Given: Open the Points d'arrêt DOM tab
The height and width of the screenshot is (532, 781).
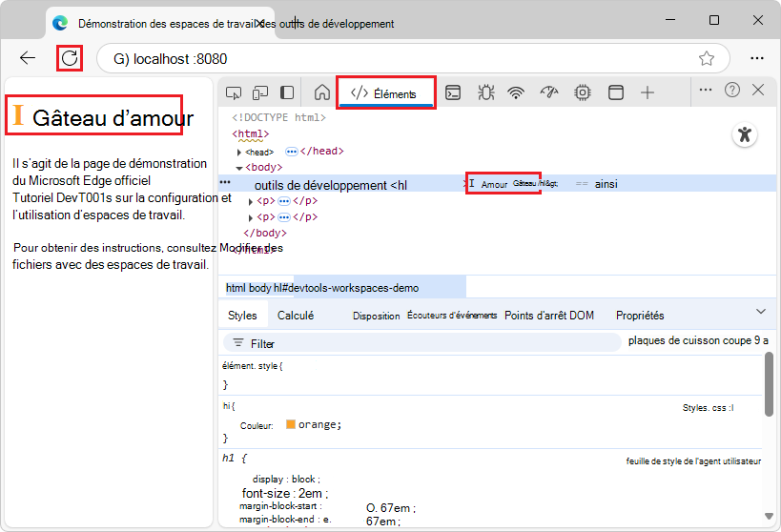Looking at the screenshot, I should tap(549, 316).
